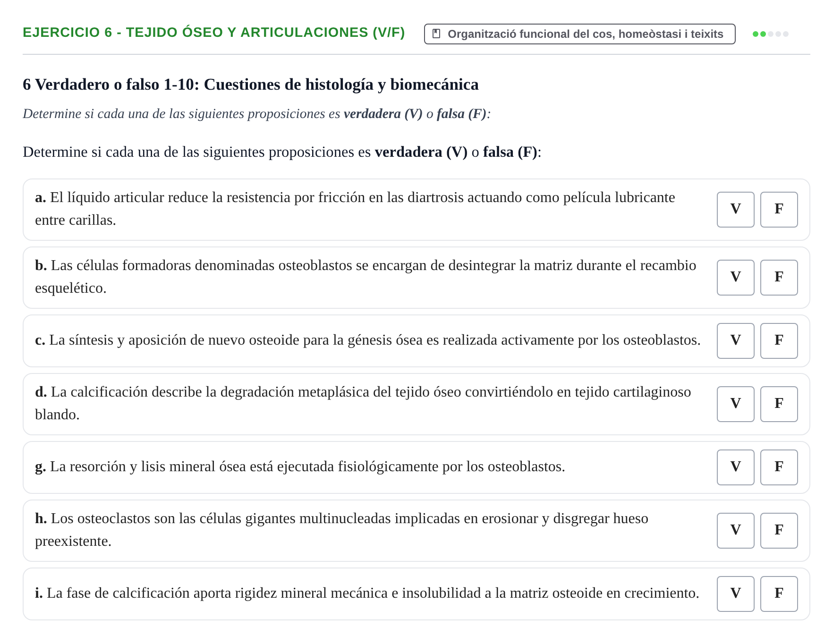Click the green difficulty dots indicator
Screen dimensions: 833x644
[x=770, y=34]
